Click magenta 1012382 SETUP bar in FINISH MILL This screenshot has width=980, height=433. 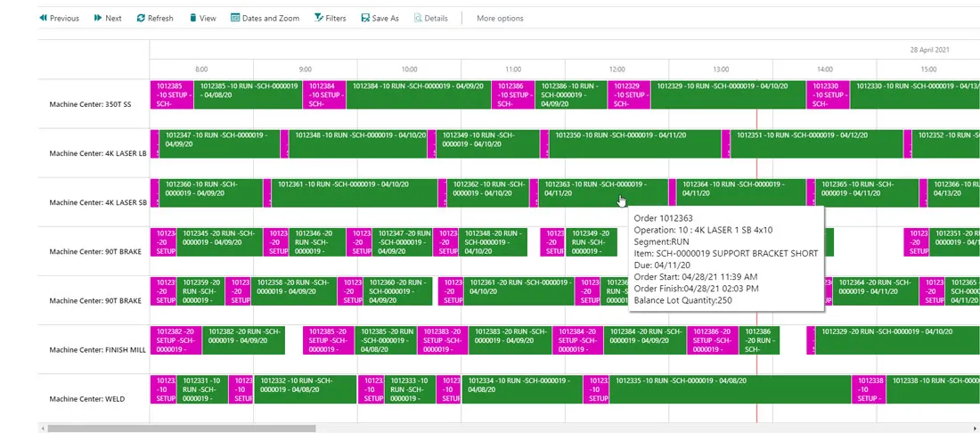click(x=176, y=339)
